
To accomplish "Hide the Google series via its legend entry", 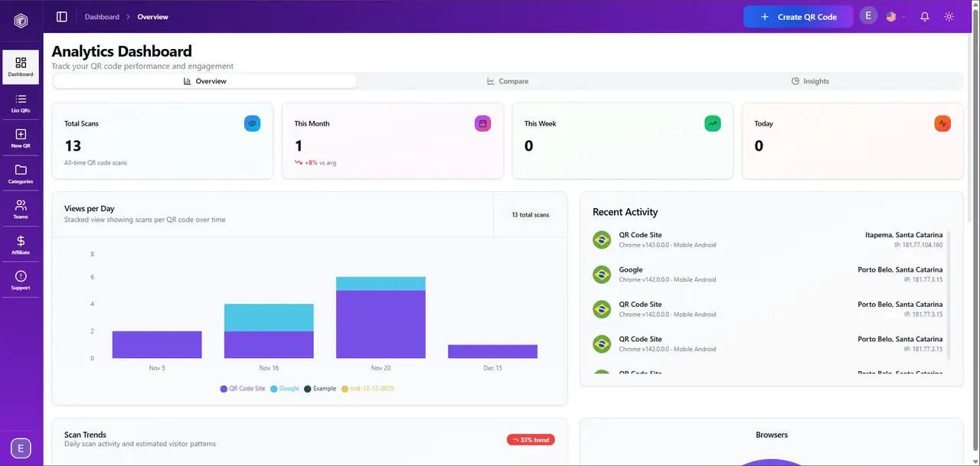I will click(284, 388).
